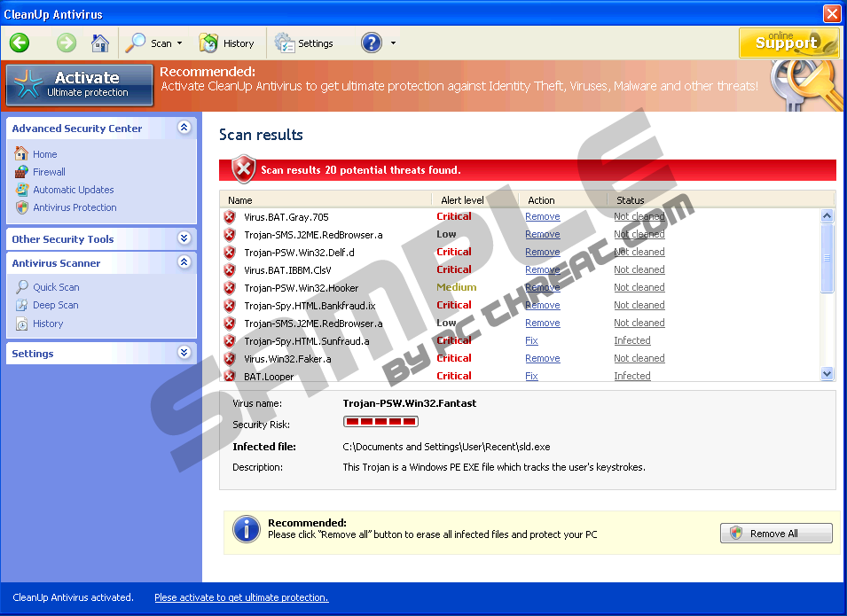Viewport: 847px width, 616px height.
Task: Open the Antivirus Protection sidebar link
Action: pos(75,207)
